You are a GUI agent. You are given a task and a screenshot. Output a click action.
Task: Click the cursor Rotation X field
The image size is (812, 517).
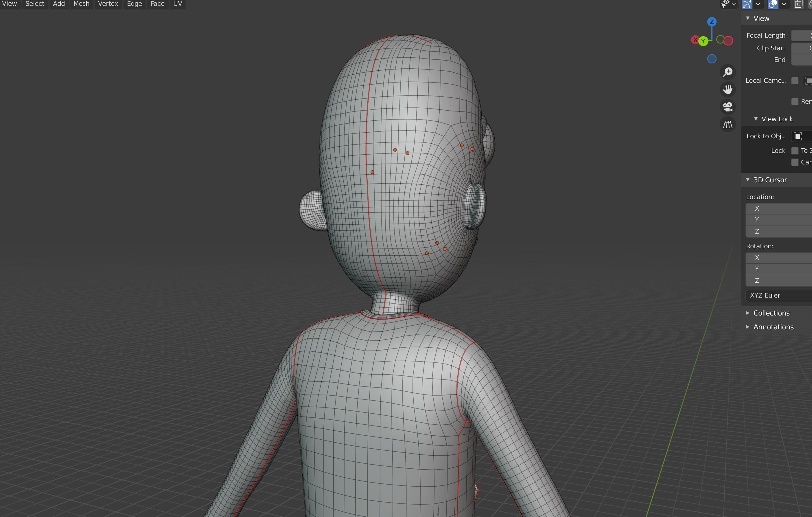[779, 258]
